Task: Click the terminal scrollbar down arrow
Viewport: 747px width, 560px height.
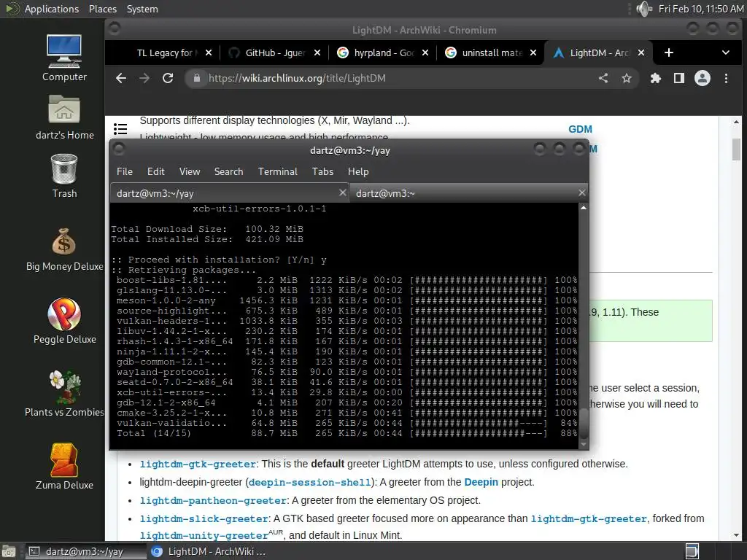Action: (x=583, y=444)
